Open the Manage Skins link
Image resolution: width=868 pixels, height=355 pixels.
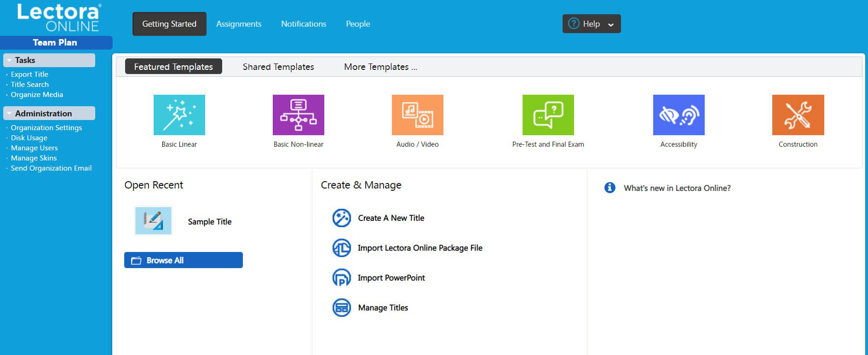point(34,158)
